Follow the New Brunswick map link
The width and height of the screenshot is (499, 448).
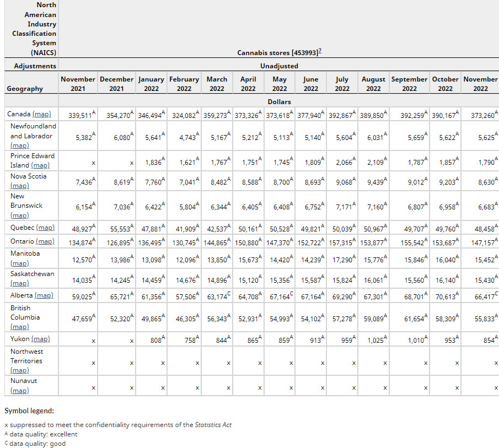pos(19,215)
